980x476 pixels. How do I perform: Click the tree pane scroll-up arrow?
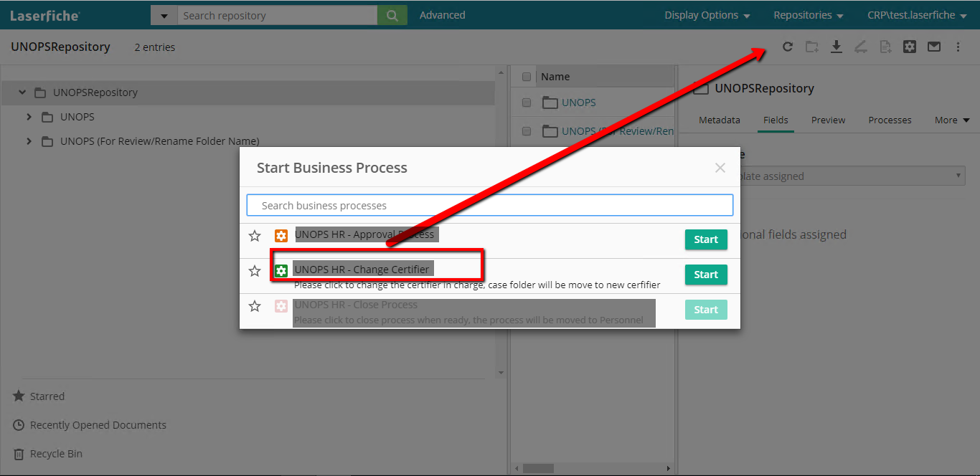[x=501, y=72]
